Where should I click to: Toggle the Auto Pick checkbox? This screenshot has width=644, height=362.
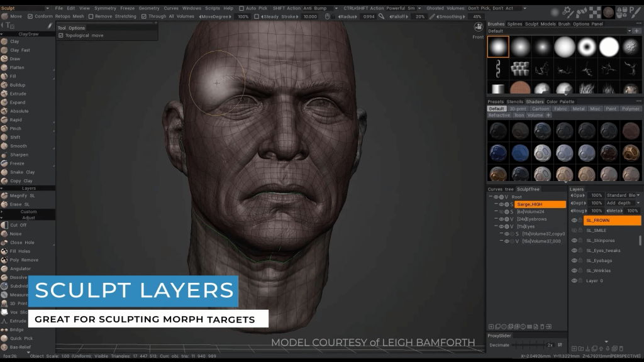(241, 8)
